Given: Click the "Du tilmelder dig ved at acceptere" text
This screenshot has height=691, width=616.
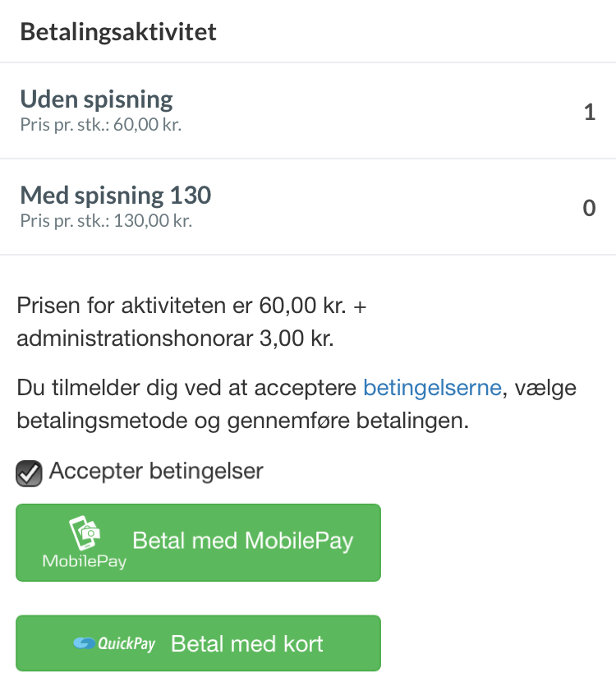Looking at the screenshot, I should point(186,388).
